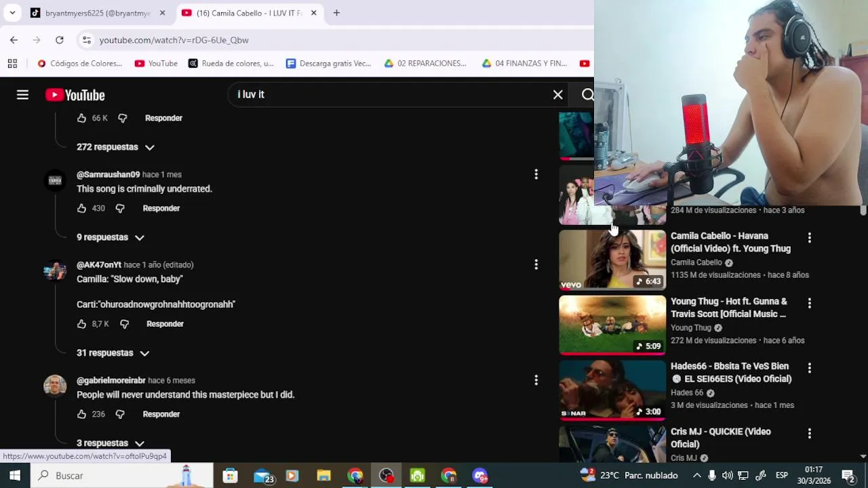Like the comment with 66 K likes

click(81, 118)
